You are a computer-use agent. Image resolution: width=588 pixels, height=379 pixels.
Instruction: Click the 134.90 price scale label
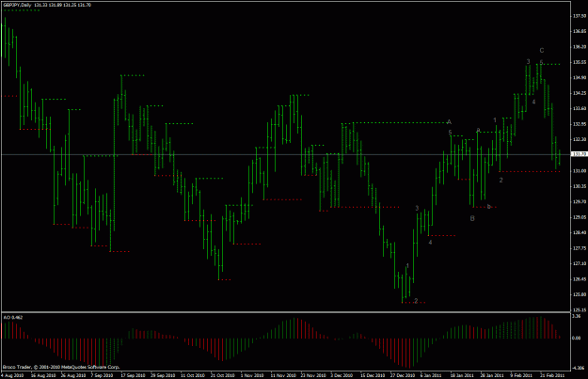point(579,78)
